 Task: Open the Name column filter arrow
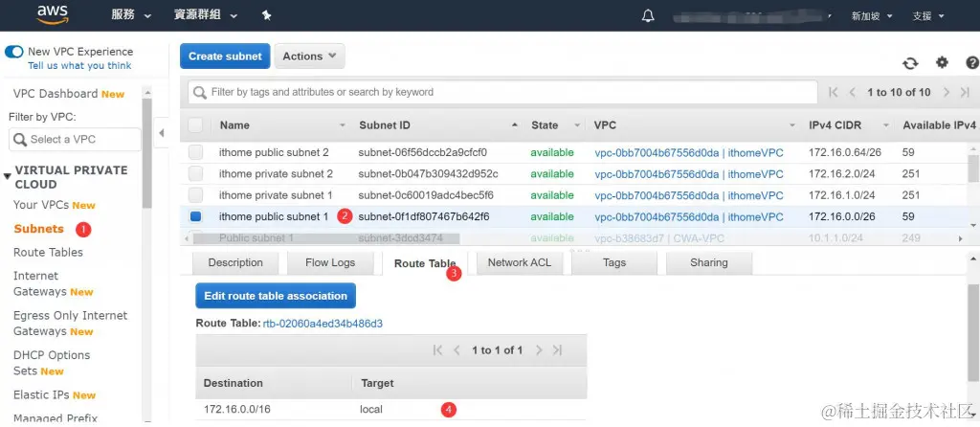(x=343, y=125)
